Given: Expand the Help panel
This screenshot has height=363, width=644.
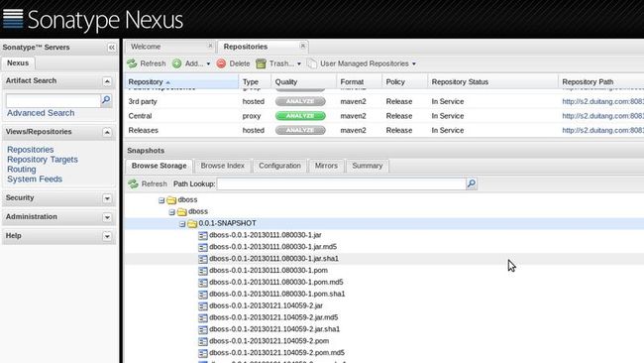Looking at the screenshot, I should point(107,236).
